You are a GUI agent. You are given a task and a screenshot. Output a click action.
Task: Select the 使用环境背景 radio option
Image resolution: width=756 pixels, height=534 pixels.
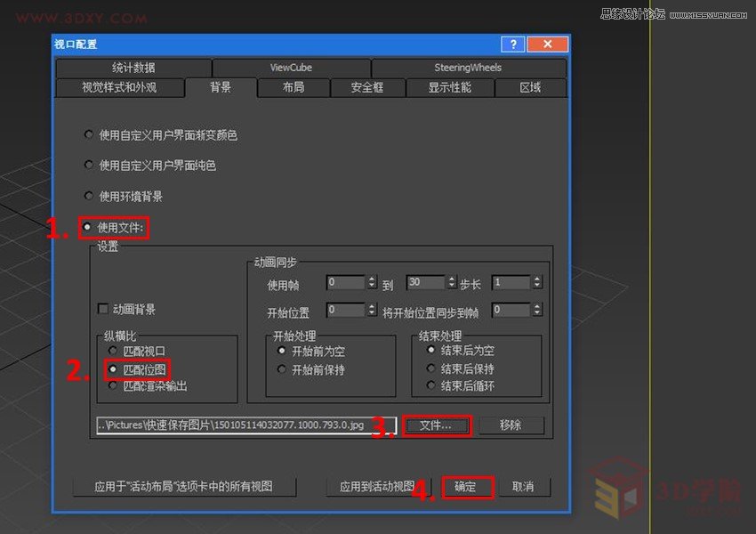(x=89, y=196)
